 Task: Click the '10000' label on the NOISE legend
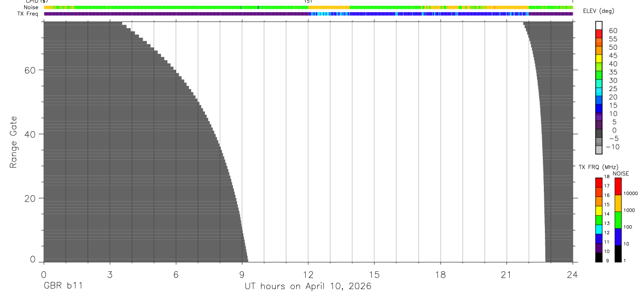pyautogui.click(x=630, y=193)
